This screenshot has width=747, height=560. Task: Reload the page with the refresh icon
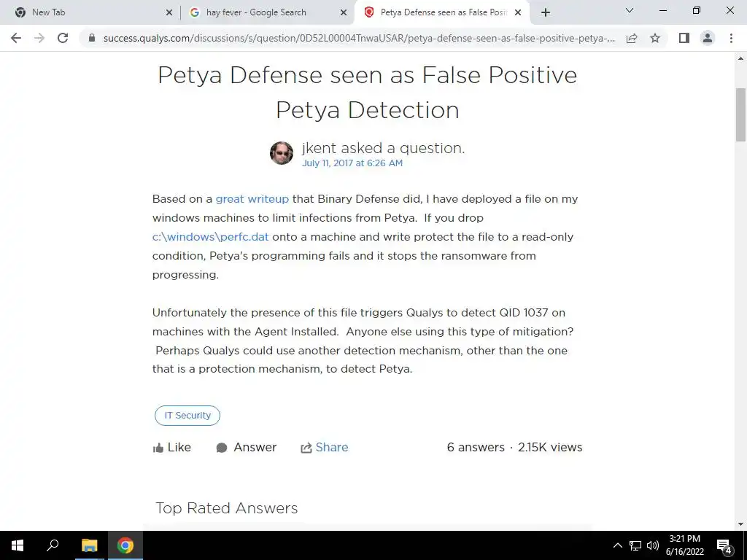(x=63, y=38)
